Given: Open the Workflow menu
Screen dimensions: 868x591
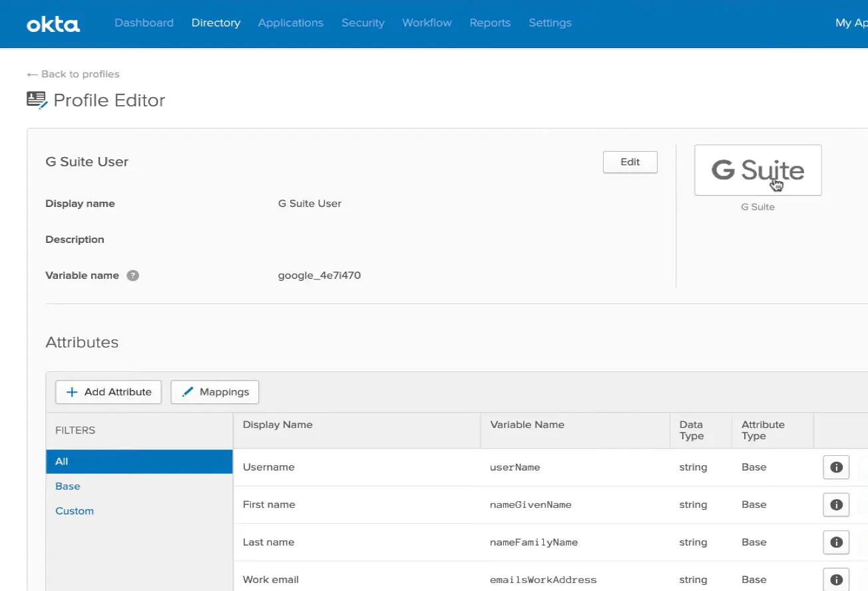Looking at the screenshot, I should click(x=427, y=23).
